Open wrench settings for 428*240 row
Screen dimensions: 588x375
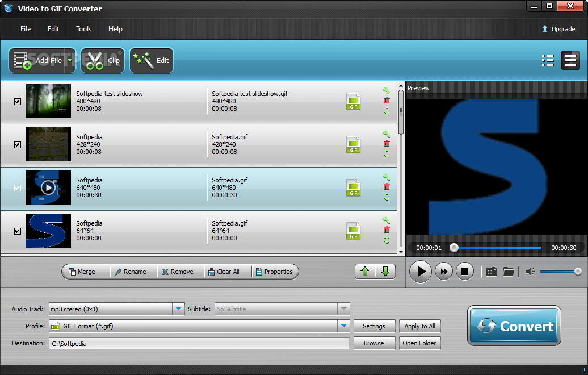[x=387, y=134]
